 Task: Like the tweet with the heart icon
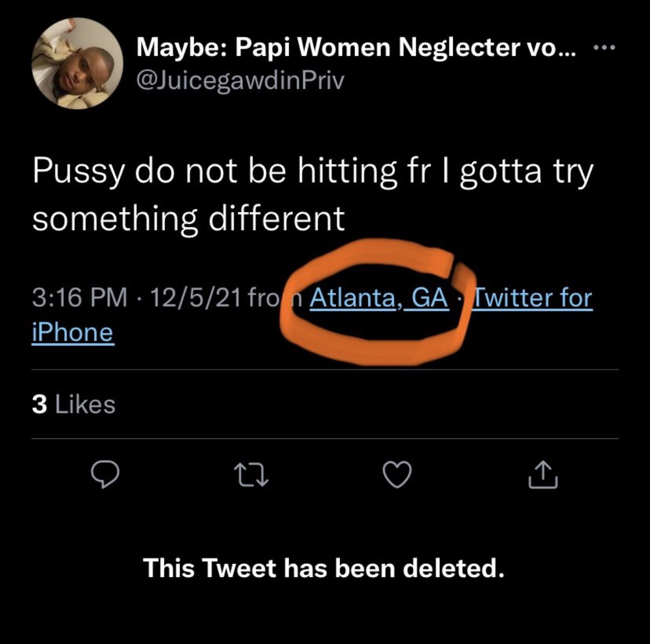(397, 476)
